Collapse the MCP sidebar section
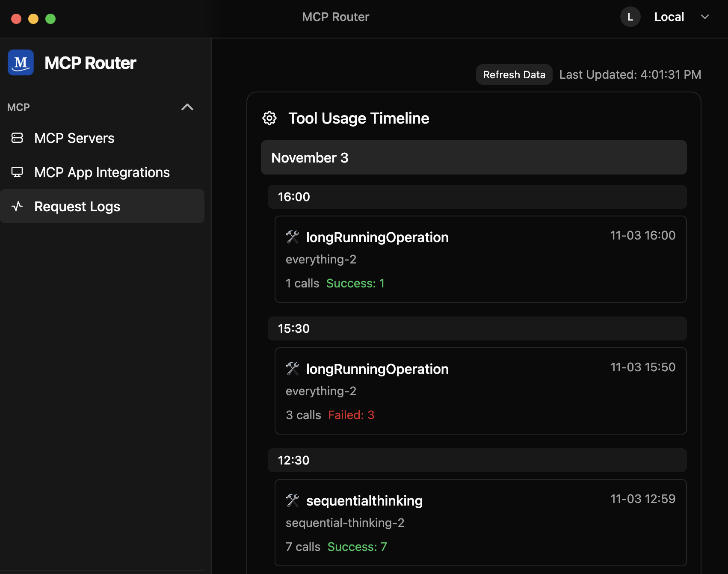728x574 pixels. (187, 107)
